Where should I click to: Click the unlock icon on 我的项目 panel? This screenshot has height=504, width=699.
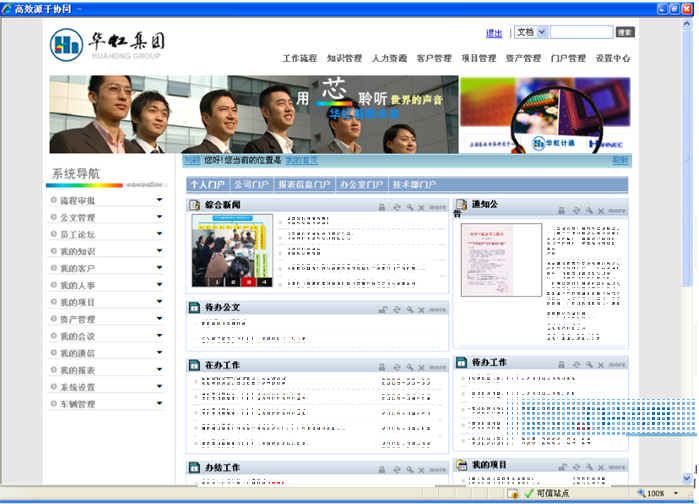coord(562,467)
